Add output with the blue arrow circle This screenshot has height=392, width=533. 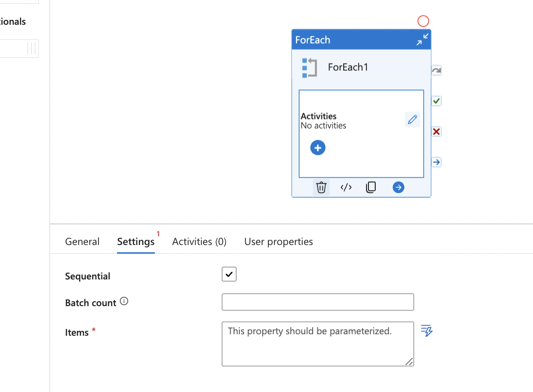click(x=399, y=187)
